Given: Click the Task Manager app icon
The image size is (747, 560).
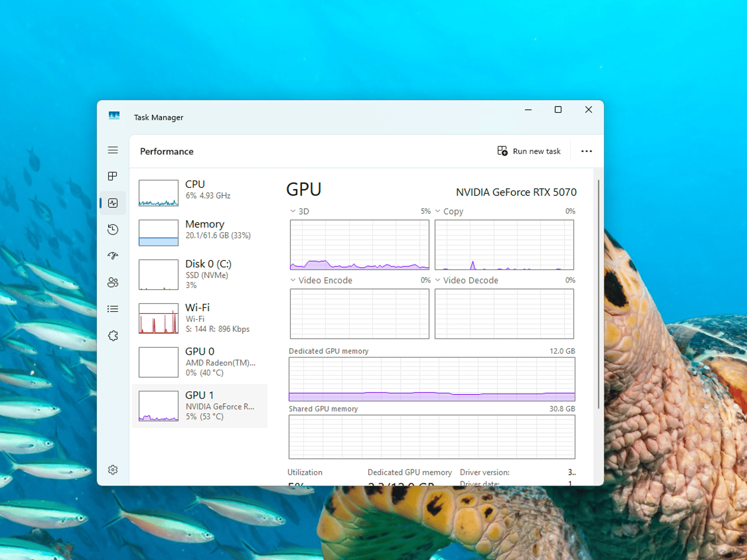Looking at the screenshot, I should [114, 116].
